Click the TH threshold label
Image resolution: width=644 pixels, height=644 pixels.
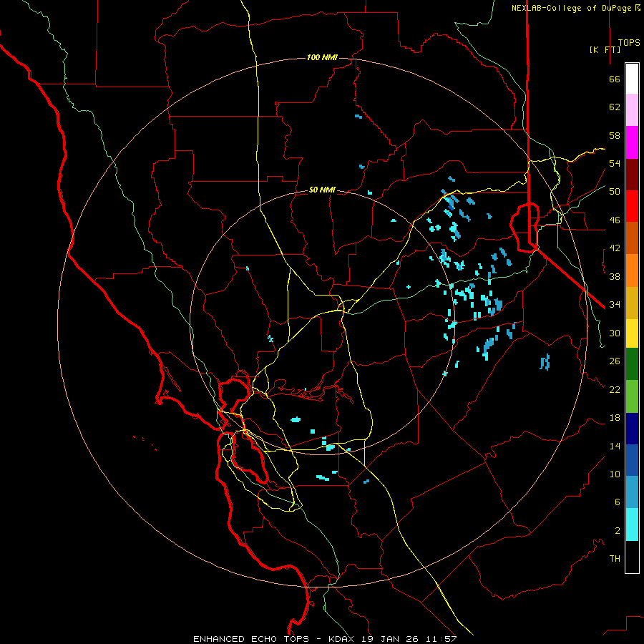pyautogui.click(x=615, y=559)
